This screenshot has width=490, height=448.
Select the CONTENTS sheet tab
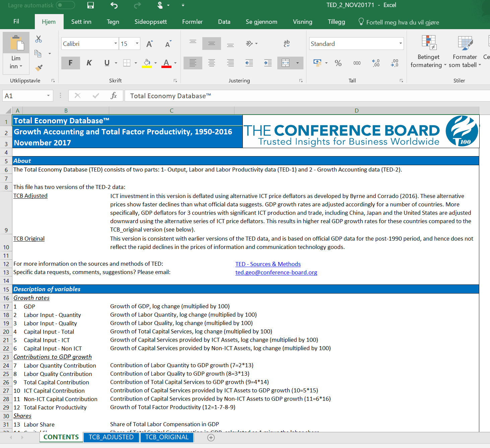click(x=61, y=437)
